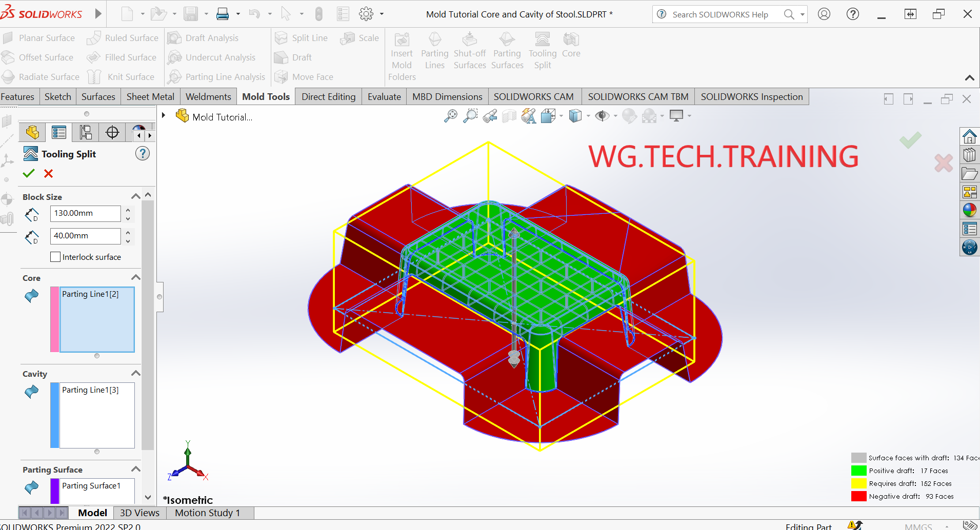
Task: Select Parting Line1[3] in Cavity box
Action: coord(90,390)
